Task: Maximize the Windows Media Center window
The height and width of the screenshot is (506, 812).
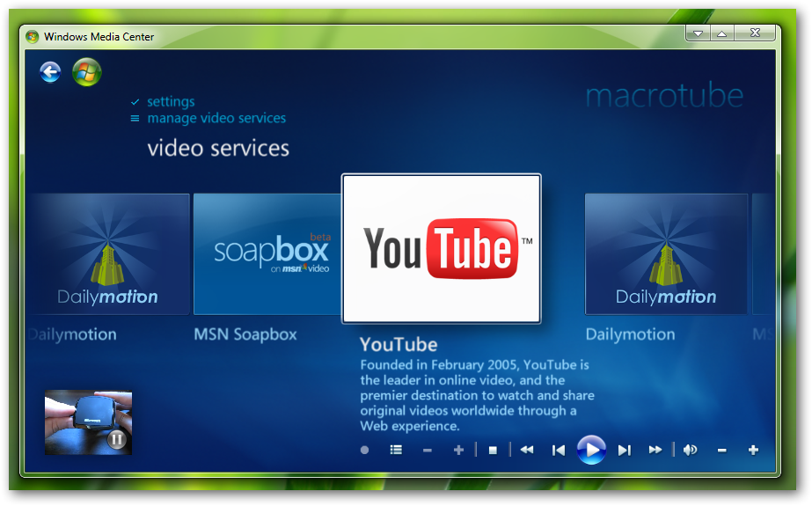Action: click(x=722, y=33)
